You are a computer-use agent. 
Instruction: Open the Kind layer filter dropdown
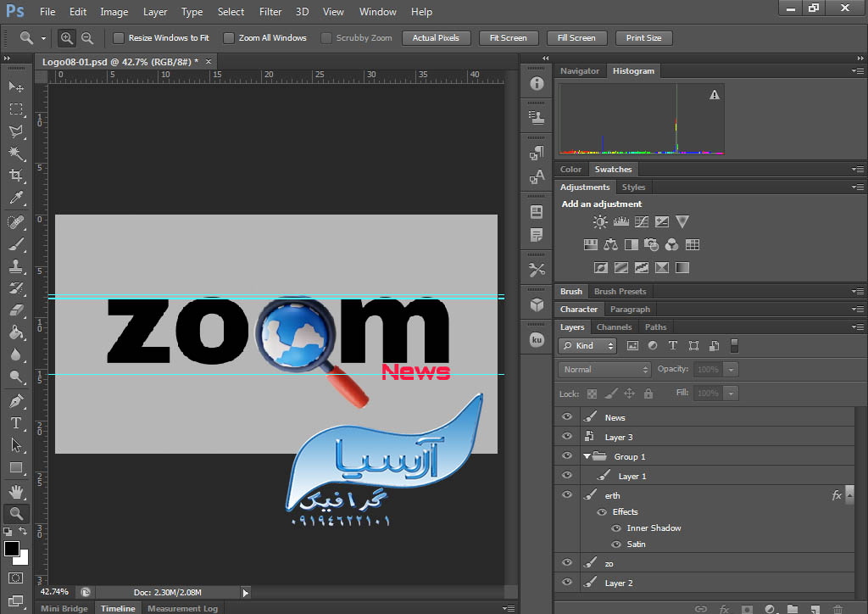click(x=587, y=346)
